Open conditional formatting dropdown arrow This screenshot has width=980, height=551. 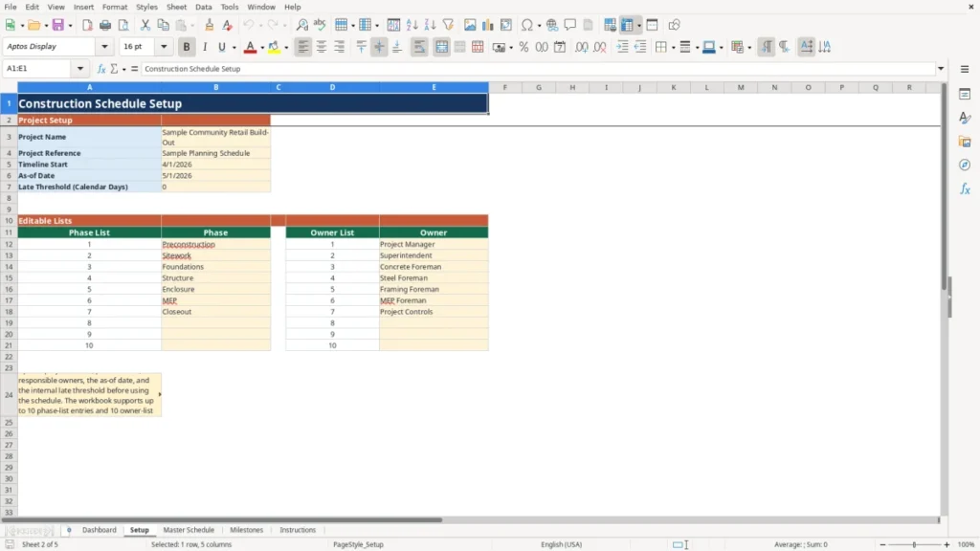pos(749,48)
